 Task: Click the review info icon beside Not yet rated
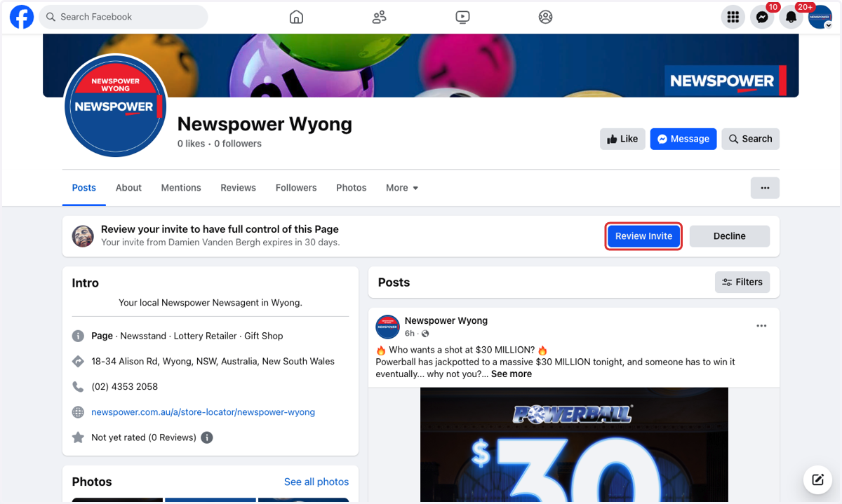[x=207, y=437]
